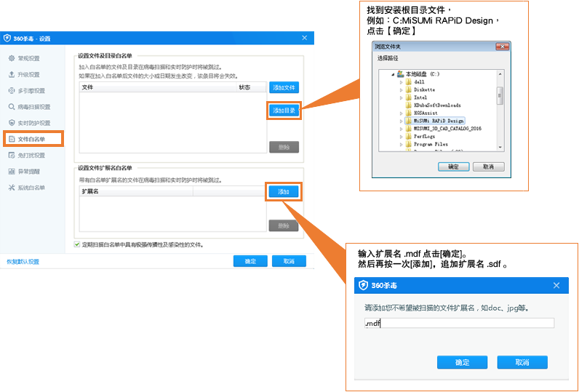Image resolution: width=579 pixels, height=392 pixels.
Task: Click the magnifier icon beside 病毒扫描设置
Action: [x=12, y=107]
